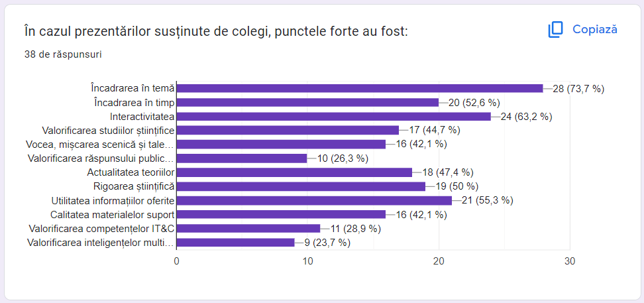This screenshot has height=303, width=644.
Task: Click the Copiază link text
Action: 594,30
